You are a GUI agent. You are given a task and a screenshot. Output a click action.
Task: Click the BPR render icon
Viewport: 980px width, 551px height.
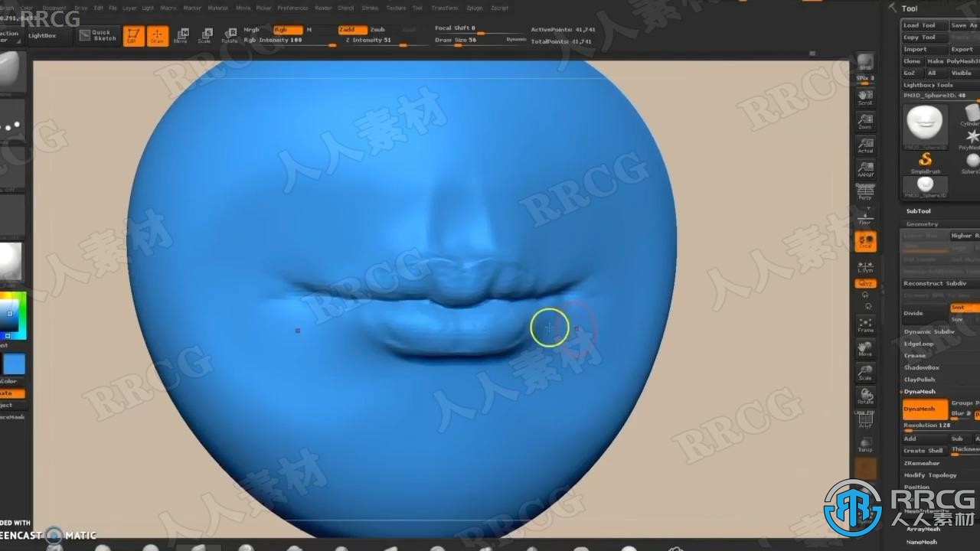[865, 63]
